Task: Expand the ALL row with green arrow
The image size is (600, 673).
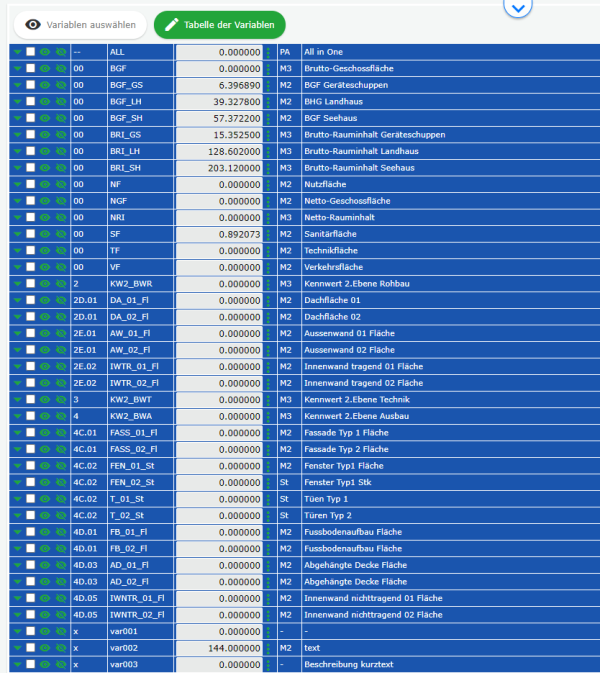Action: click(x=17, y=52)
